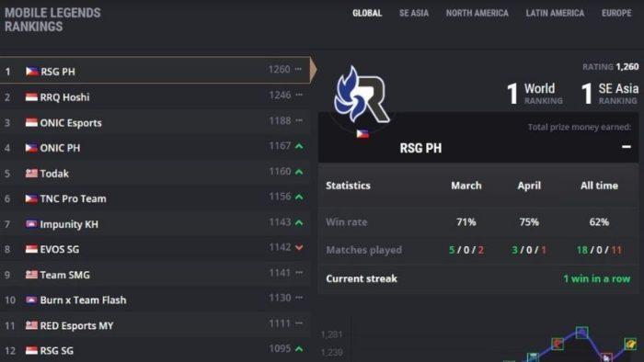Screen dimensions: 644x362
Task: Click the green up arrow beside ONIC PH rating
Action: [x=299, y=146]
